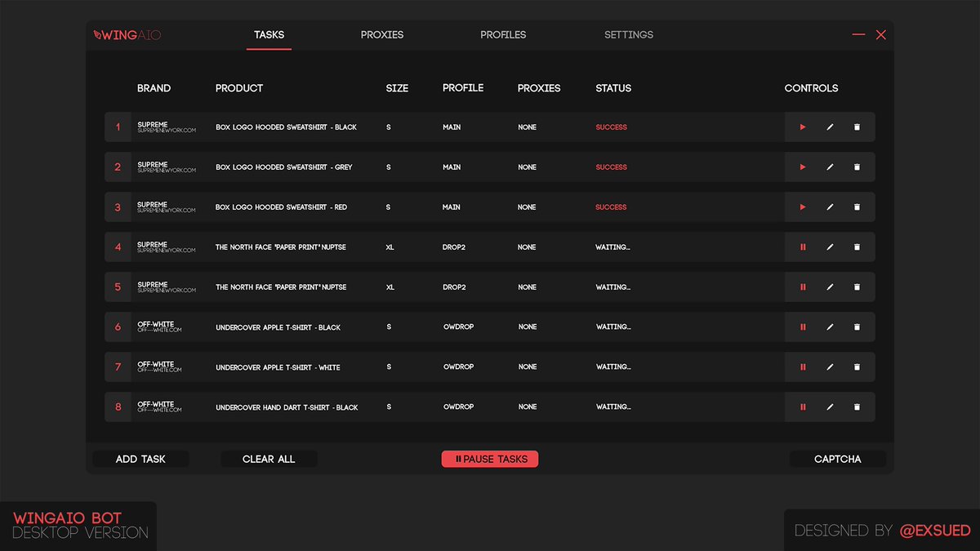This screenshot has height=551, width=980.
Task: Click the @EXSUED designer credit
Action: 935,531
